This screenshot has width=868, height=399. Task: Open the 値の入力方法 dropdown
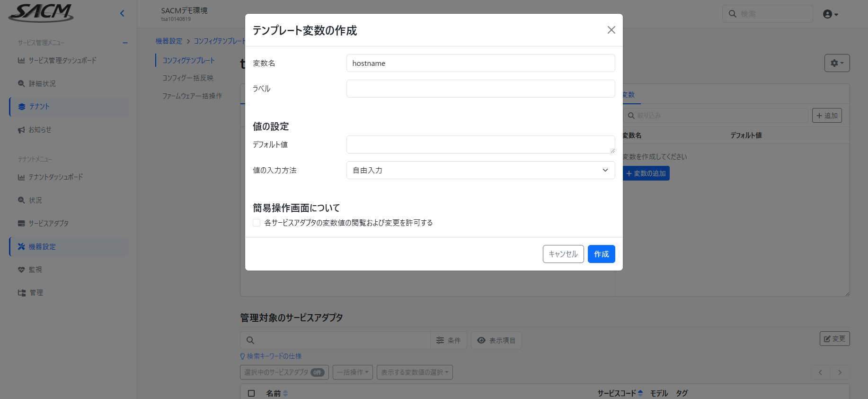pos(480,170)
